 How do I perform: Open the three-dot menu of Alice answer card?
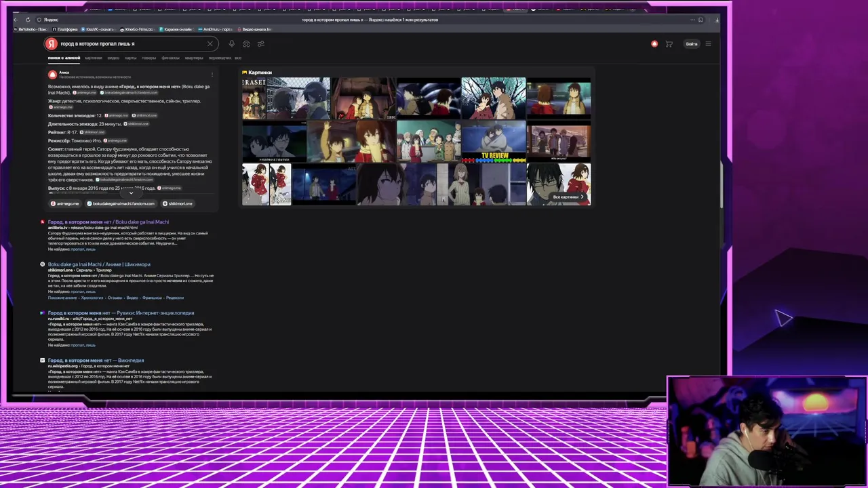(x=212, y=75)
